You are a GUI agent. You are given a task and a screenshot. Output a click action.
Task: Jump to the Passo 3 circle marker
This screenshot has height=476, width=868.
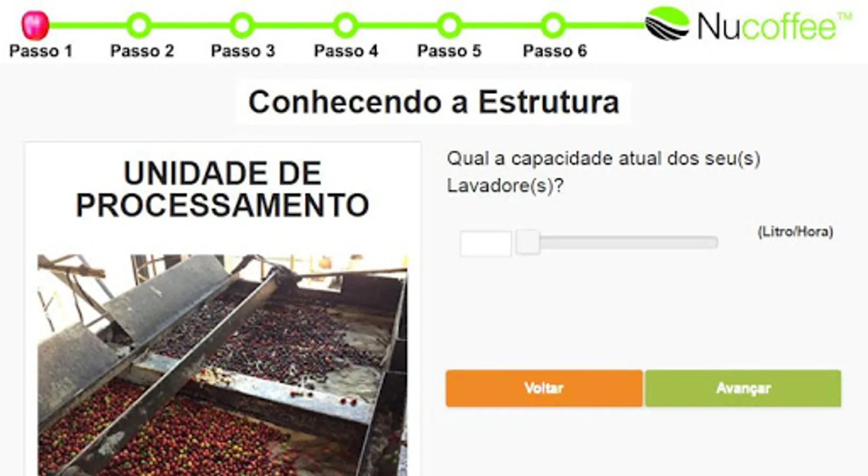pos(242,25)
